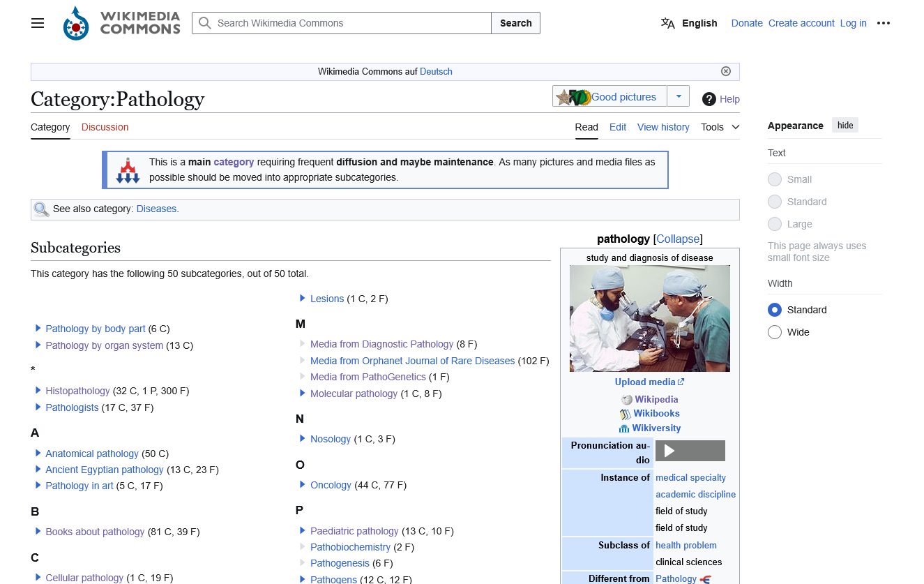The height and width of the screenshot is (584, 924).
Task: Click the Wikibooks icon link
Action: (x=626, y=414)
